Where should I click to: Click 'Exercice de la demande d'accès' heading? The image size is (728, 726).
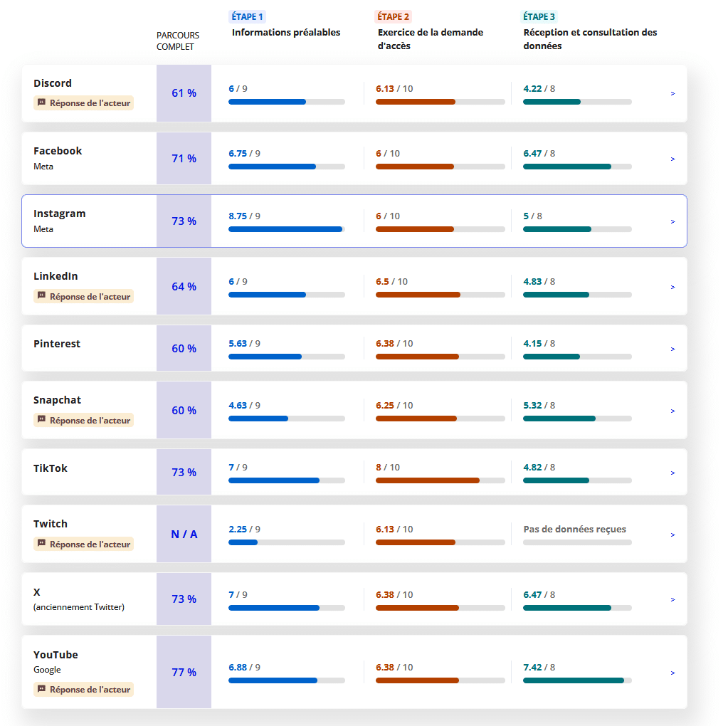coord(431,39)
